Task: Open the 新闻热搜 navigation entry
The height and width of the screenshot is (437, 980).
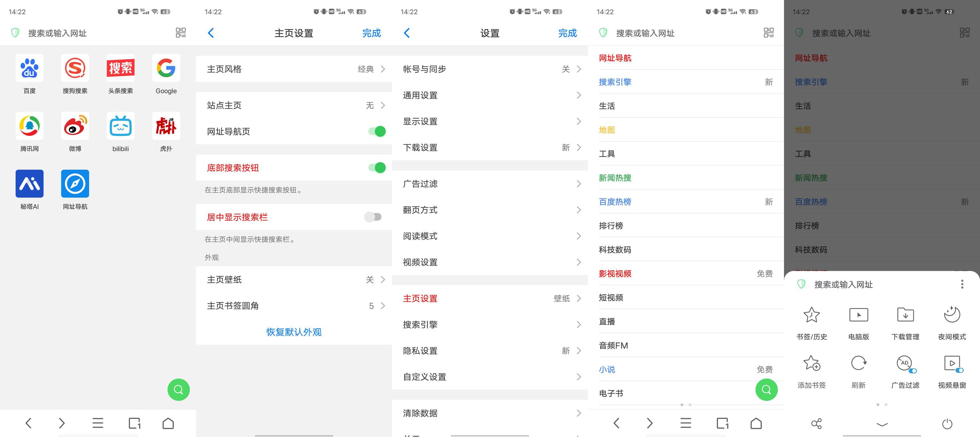Action: (x=615, y=177)
